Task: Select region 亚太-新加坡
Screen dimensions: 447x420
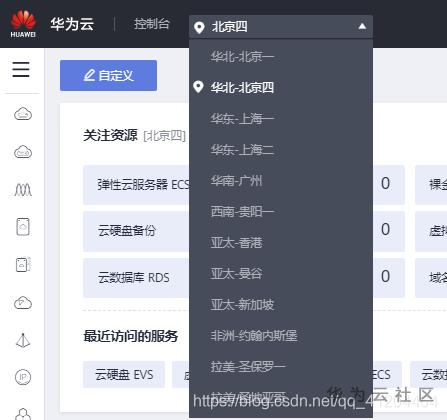Action: coord(281,305)
